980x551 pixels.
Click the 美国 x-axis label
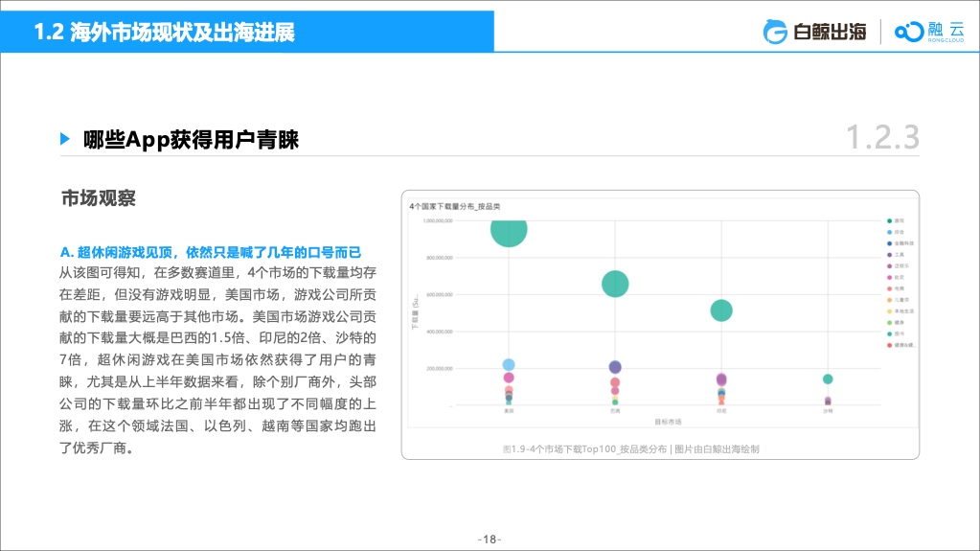[x=509, y=411]
